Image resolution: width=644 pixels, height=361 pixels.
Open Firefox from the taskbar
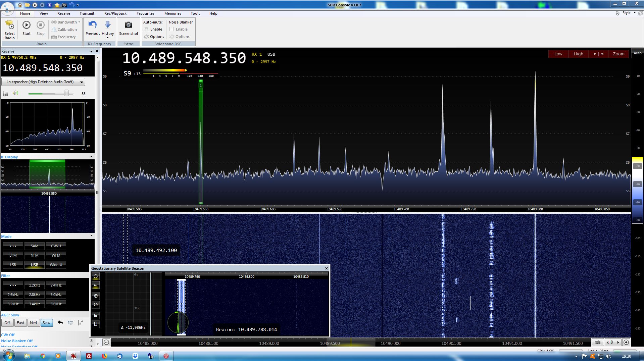[104, 356]
